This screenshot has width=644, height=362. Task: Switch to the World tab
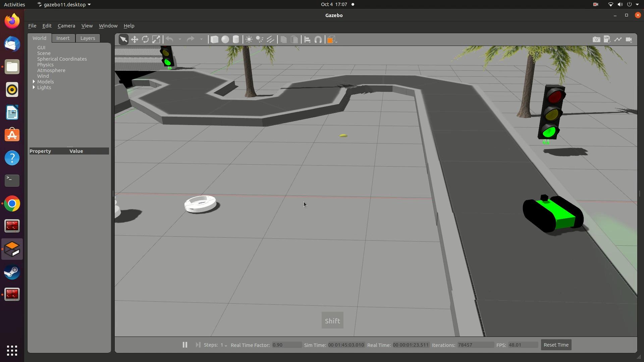[39, 38]
